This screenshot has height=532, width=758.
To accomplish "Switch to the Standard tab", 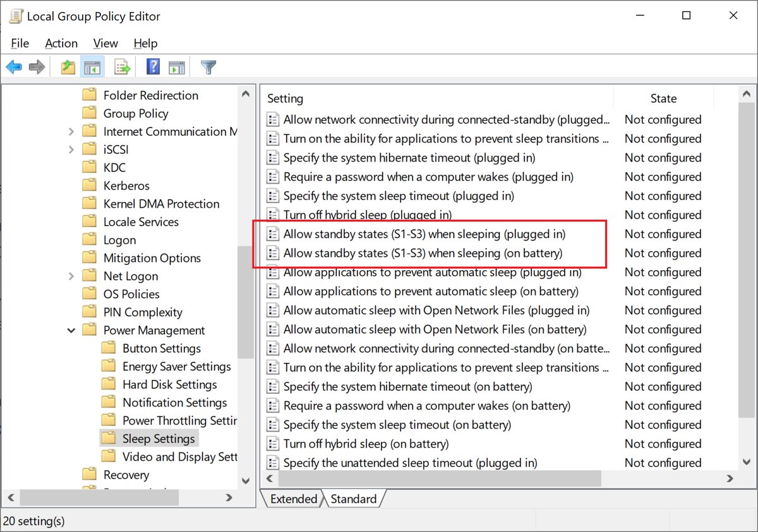I will pyautogui.click(x=353, y=499).
